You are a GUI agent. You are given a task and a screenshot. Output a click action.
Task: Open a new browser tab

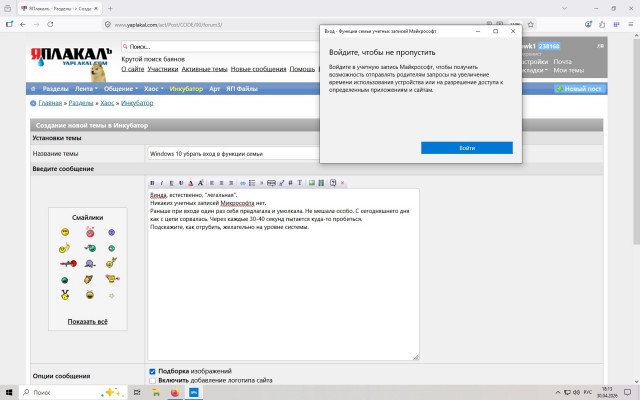tap(110, 8)
